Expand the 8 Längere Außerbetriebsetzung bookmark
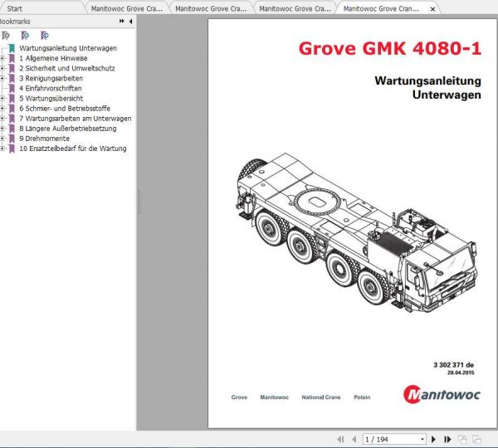The image size is (498, 448). tap(2, 129)
